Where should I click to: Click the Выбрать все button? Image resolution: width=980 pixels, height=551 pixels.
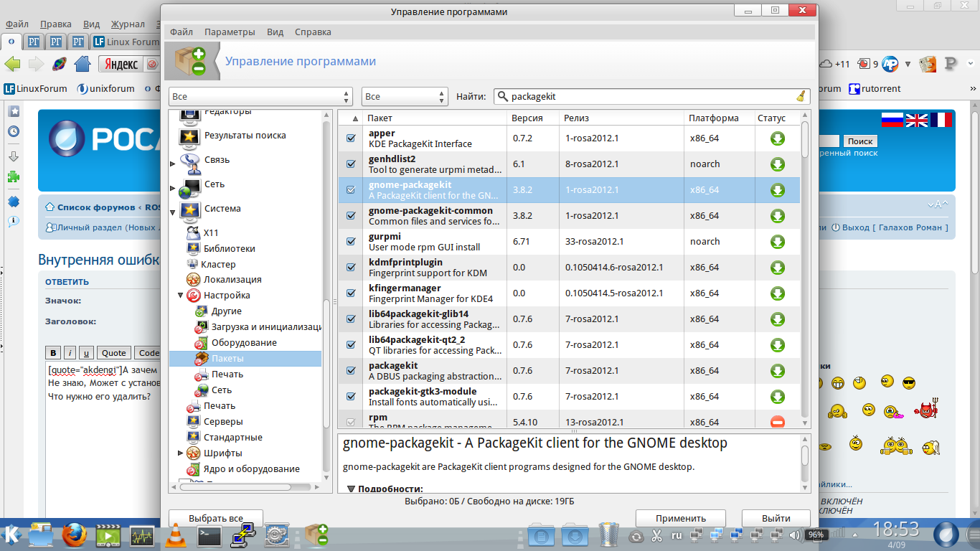(x=216, y=518)
